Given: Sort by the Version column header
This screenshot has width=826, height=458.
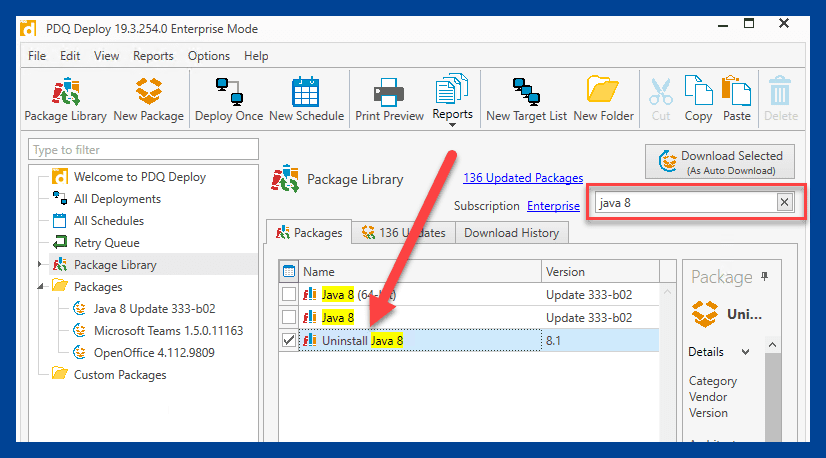Looking at the screenshot, I should click(601, 271).
